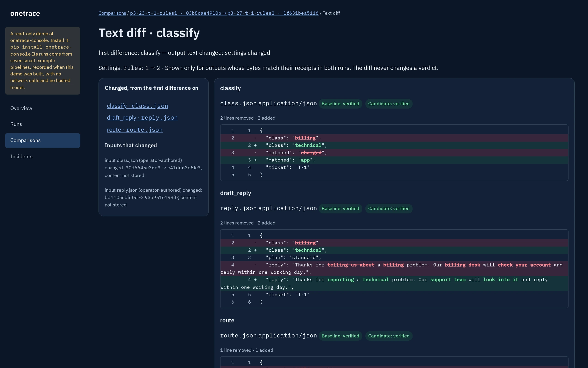The image size is (588, 368).
Task: Click Candidate: verified badge for reply.json
Action: coord(389,209)
